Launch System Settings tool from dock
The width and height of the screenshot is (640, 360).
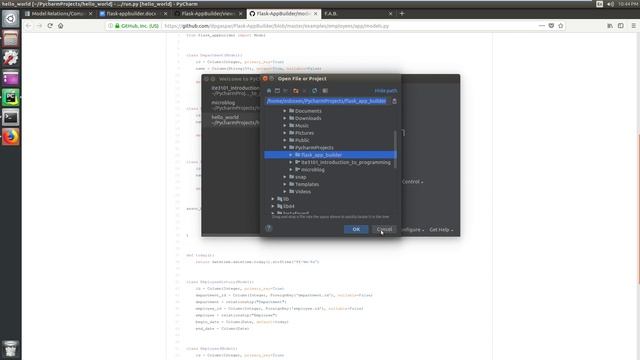click(x=11, y=58)
